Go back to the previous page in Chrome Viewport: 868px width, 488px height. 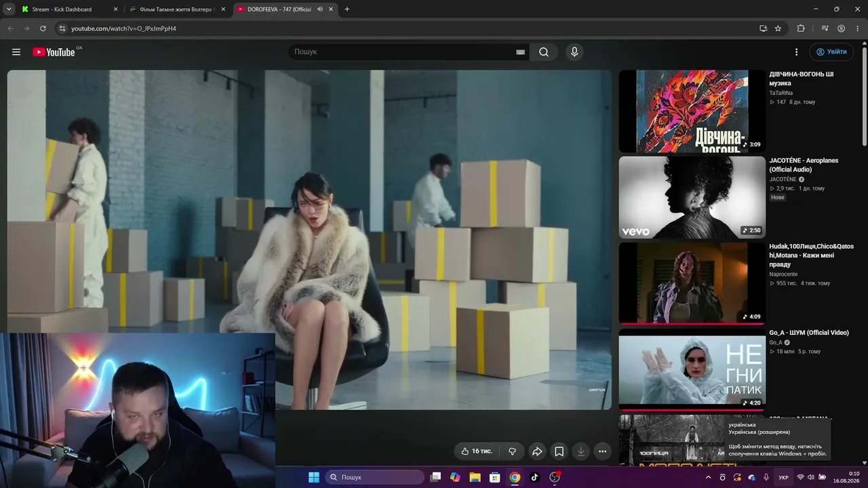point(10,28)
